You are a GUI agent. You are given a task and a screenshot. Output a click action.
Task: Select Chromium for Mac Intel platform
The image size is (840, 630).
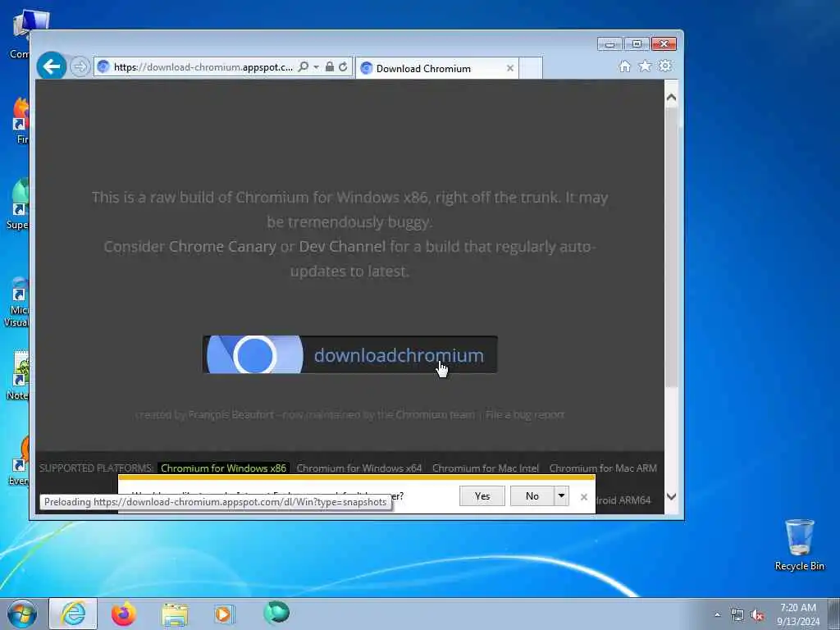coord(486,468)
